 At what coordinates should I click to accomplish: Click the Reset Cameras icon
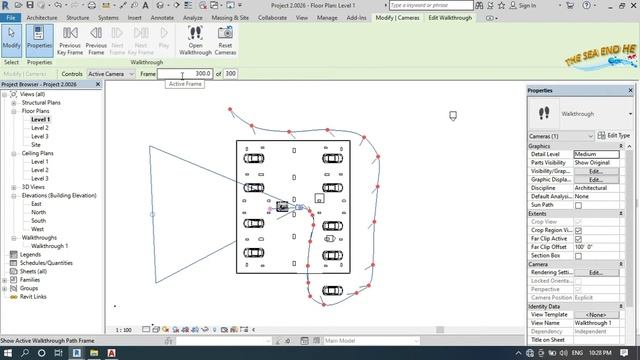(225, 33)
